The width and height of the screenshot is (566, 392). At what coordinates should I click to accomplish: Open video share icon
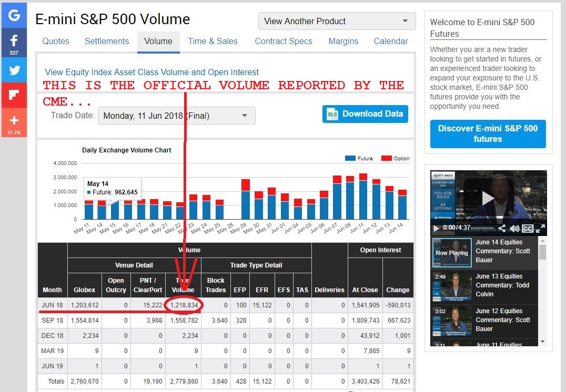point(502,228)
